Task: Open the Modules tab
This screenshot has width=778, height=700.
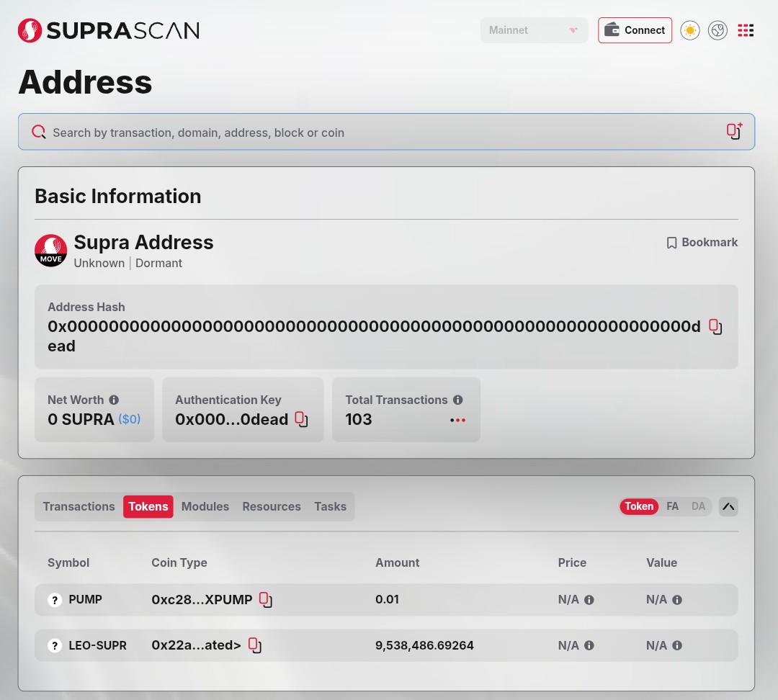Action: click(205, 506)
